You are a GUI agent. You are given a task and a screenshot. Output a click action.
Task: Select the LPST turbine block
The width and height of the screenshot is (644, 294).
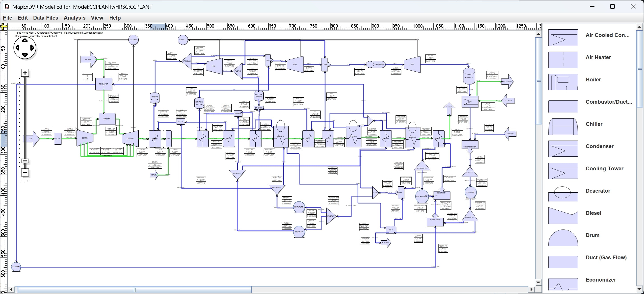pos(412,64)
